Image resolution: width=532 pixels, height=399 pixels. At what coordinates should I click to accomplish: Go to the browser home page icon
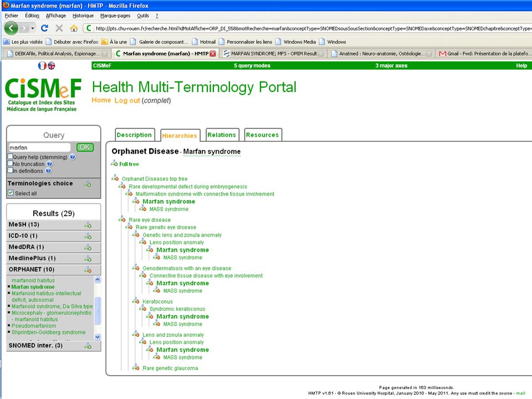tap(74, 28)
